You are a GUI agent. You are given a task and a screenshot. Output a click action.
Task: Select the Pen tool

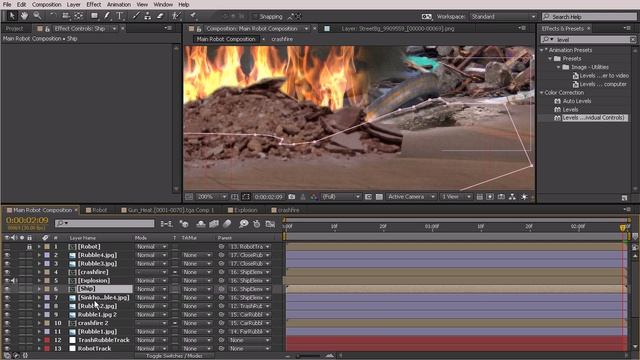point(107,16)
